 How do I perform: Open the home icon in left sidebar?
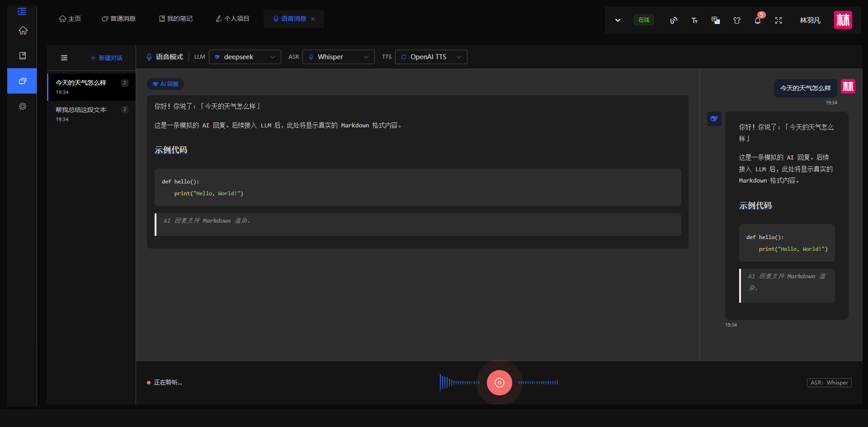(23, 31)
